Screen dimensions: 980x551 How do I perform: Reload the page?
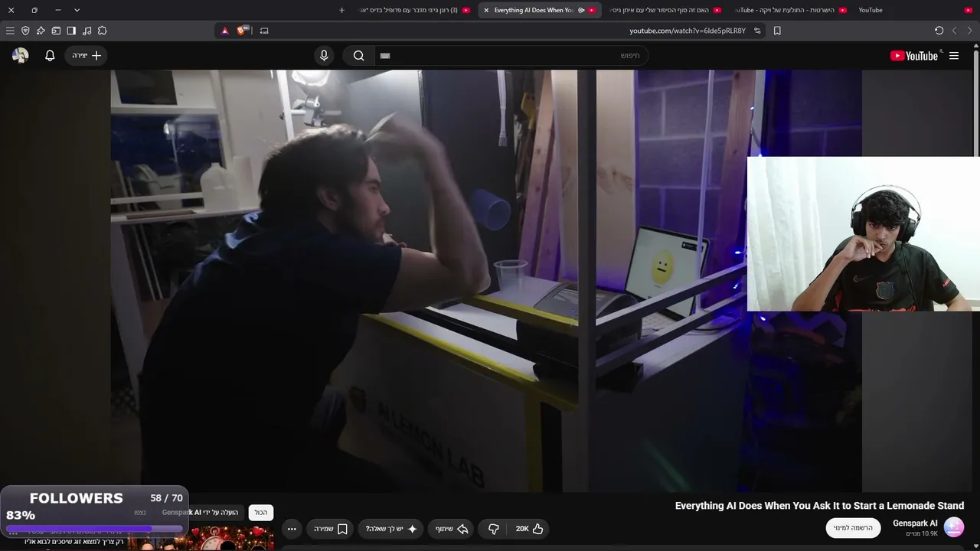[939, 31]
